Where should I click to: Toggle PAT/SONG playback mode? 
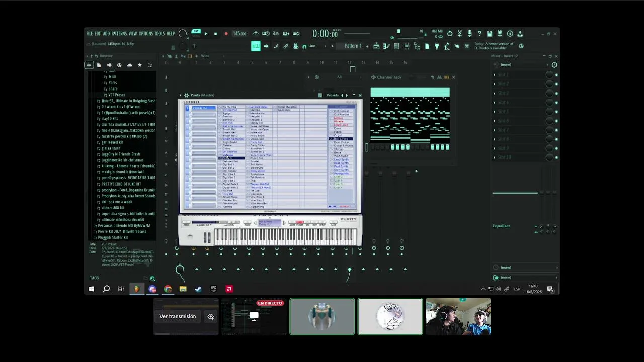pyautogui.click(x=196, y=34)
